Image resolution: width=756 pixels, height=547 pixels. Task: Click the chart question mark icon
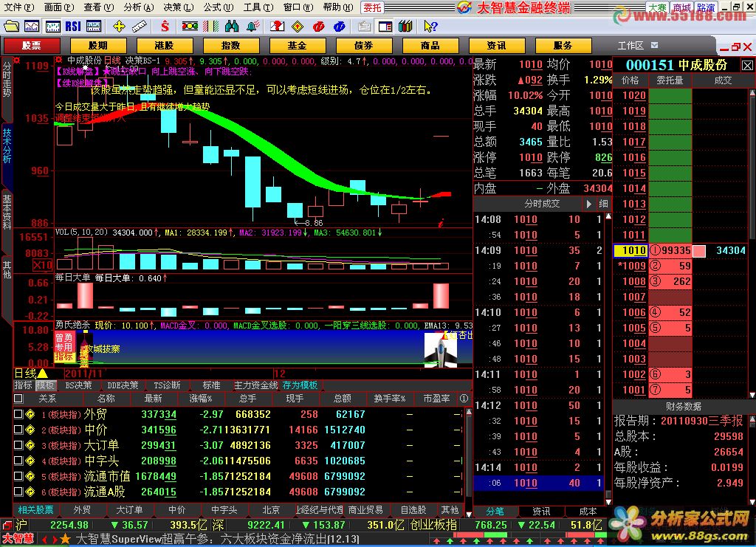pyautogui.click(x=278, y=26)
